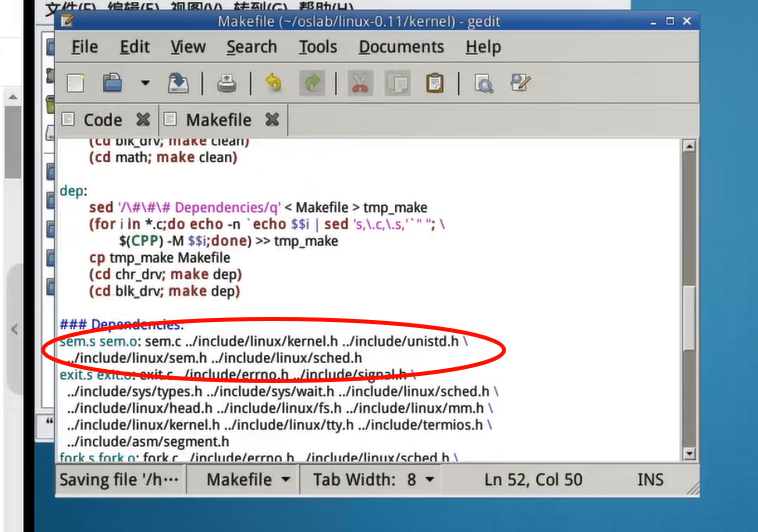758x532 pixels.
Task: Open Find via magnifier icon
Action: coord(484,84)
